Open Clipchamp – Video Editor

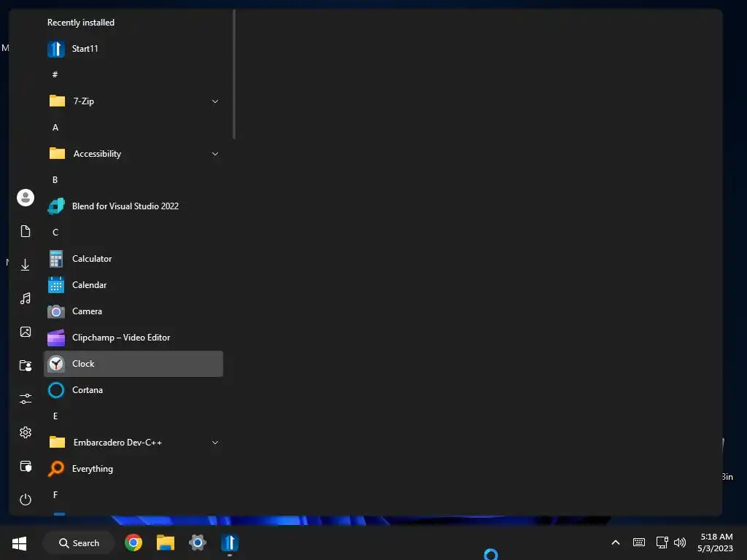[133, 338]
